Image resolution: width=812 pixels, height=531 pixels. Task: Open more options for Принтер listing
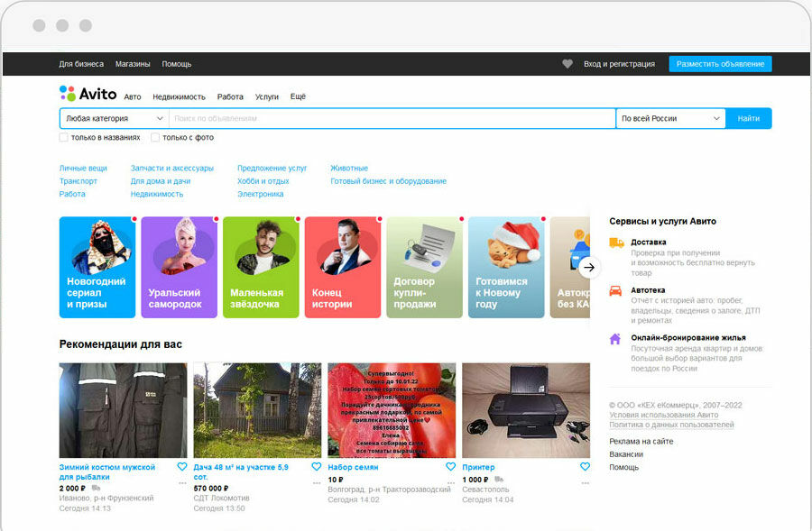click(586, 483)
